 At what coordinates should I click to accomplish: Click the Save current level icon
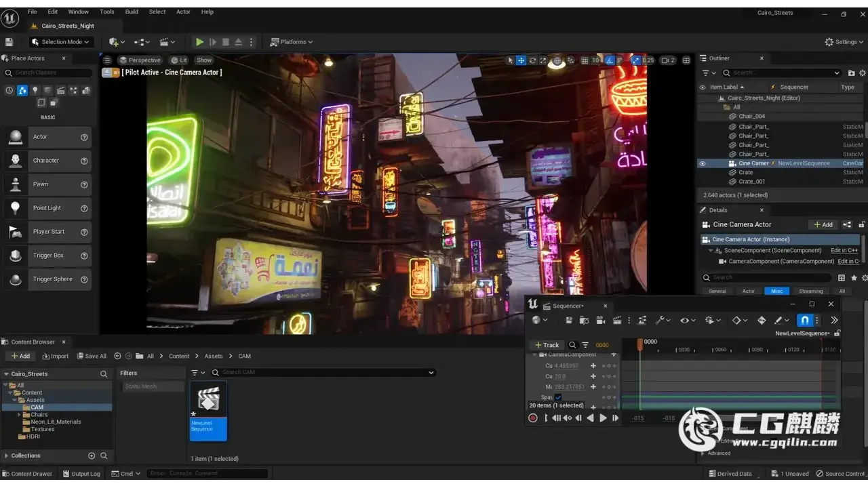(x=9, y=42)
